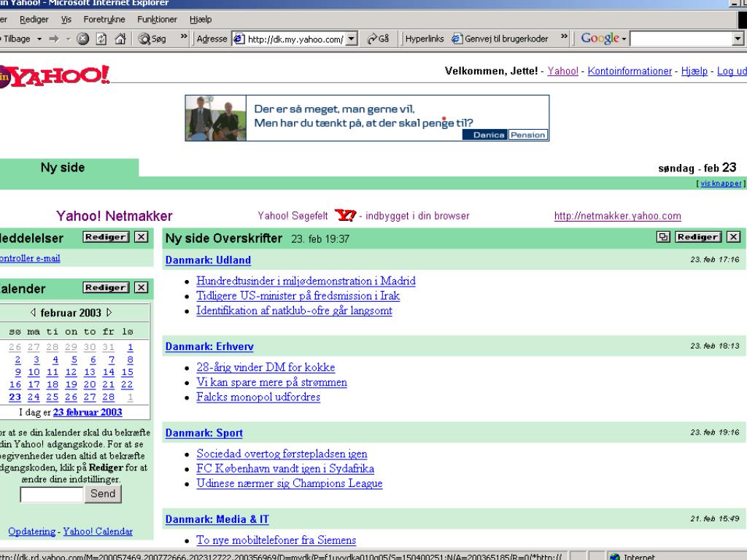Viewport: 747px width, 560px height.
Task: Click the calendar password input field
Action: [52, 495]
